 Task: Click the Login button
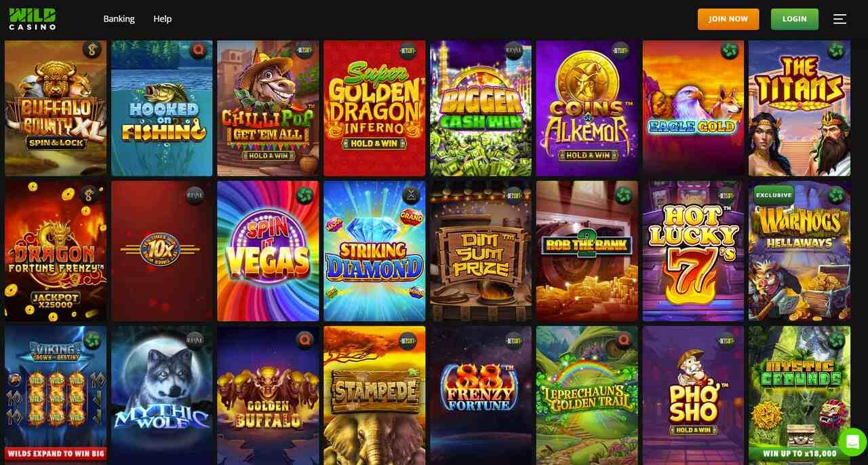coord(795,19)
